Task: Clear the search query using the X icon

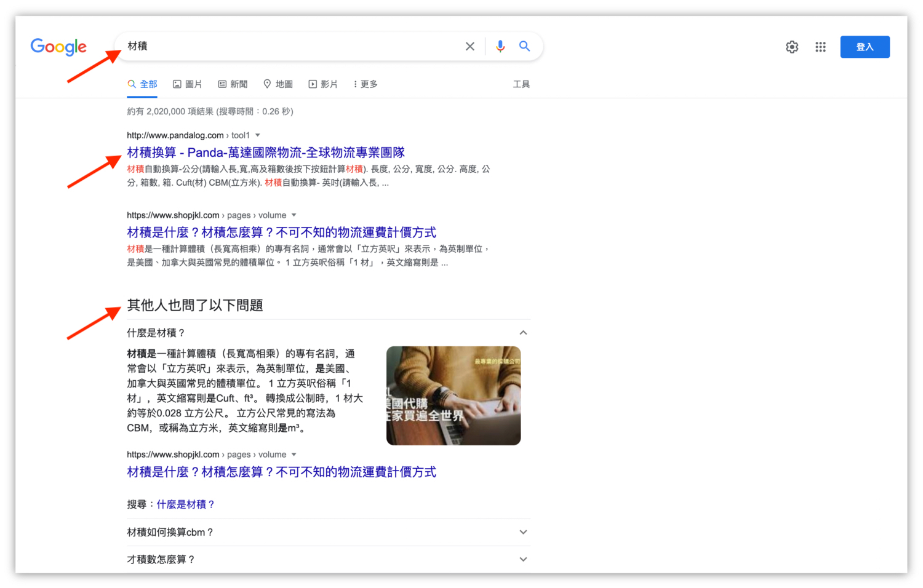Action: (x=469, y=46)
